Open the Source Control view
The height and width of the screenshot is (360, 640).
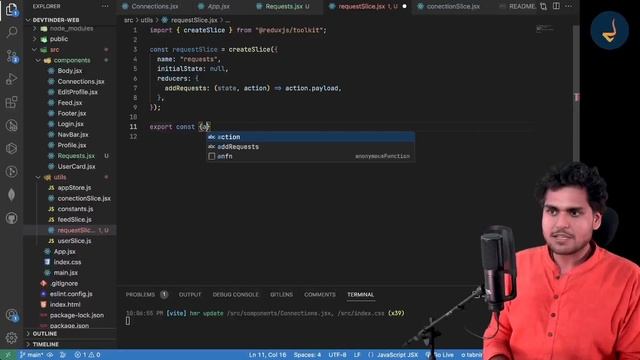coord(11,56)
